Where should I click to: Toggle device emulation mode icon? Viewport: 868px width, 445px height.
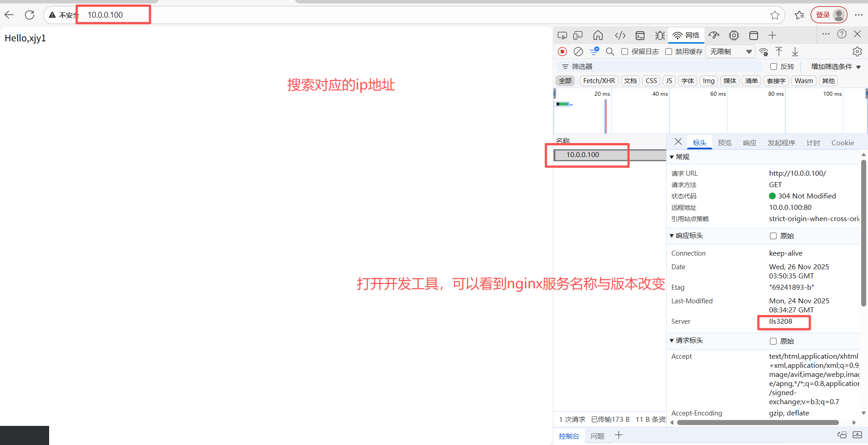click(x=578, y=35)
